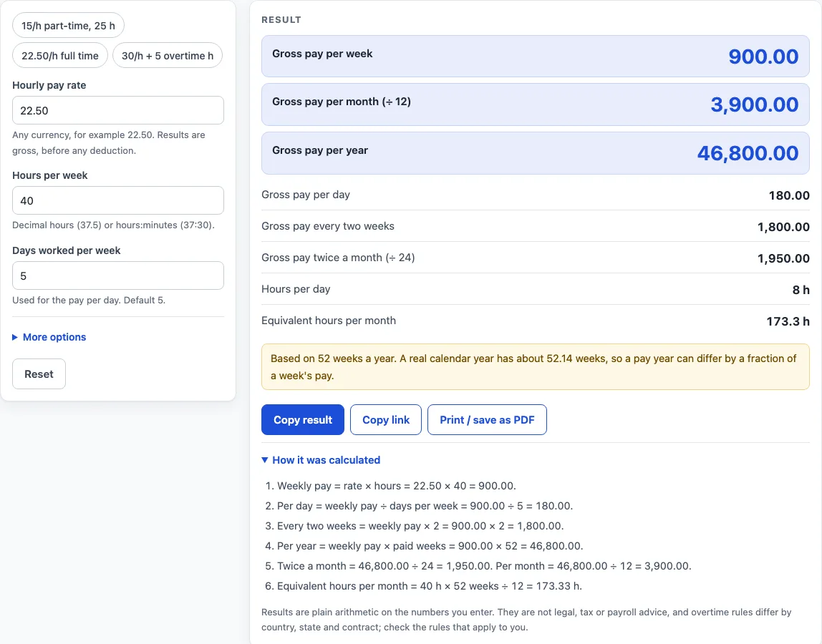Click the Gross pay per month (÷ 12) label
822x644 pixels.
pos(342,102)
